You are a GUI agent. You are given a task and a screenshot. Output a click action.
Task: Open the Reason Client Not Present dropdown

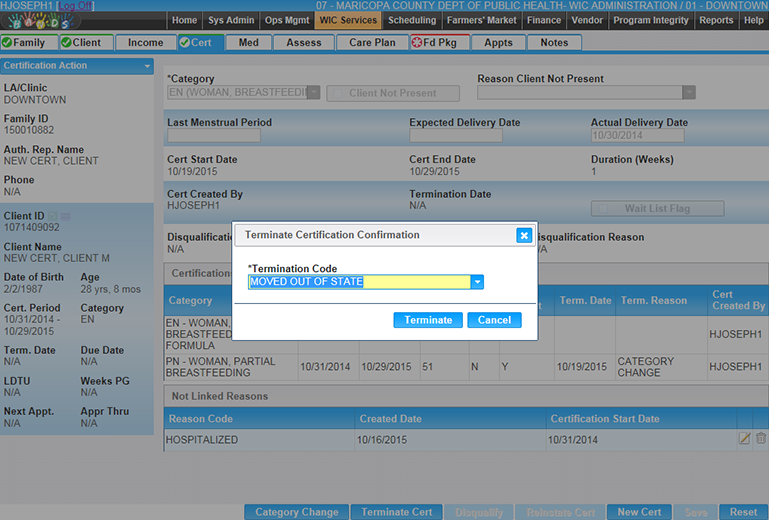point(688,93)
